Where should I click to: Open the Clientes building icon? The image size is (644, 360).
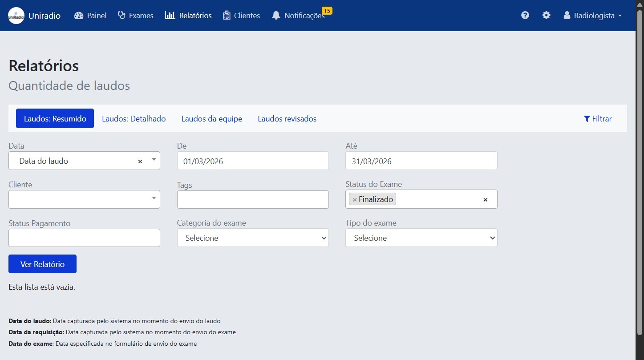tap(226, 15)
